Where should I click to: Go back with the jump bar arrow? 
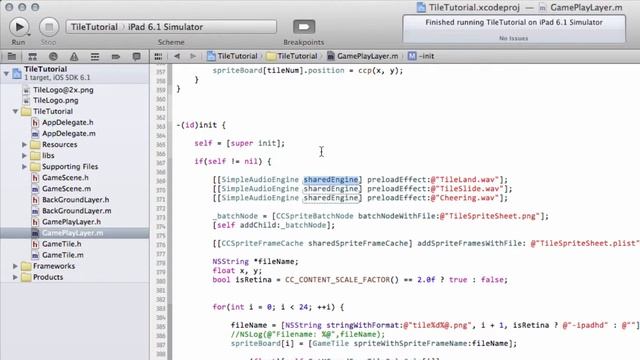pos(177,56)
